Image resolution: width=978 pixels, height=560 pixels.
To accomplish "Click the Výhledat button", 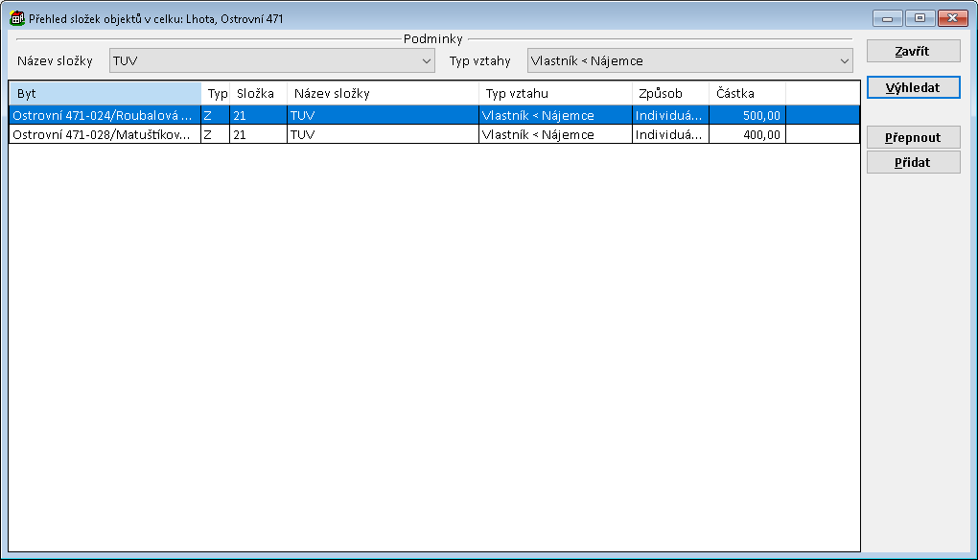I will [x=913, y=87].
